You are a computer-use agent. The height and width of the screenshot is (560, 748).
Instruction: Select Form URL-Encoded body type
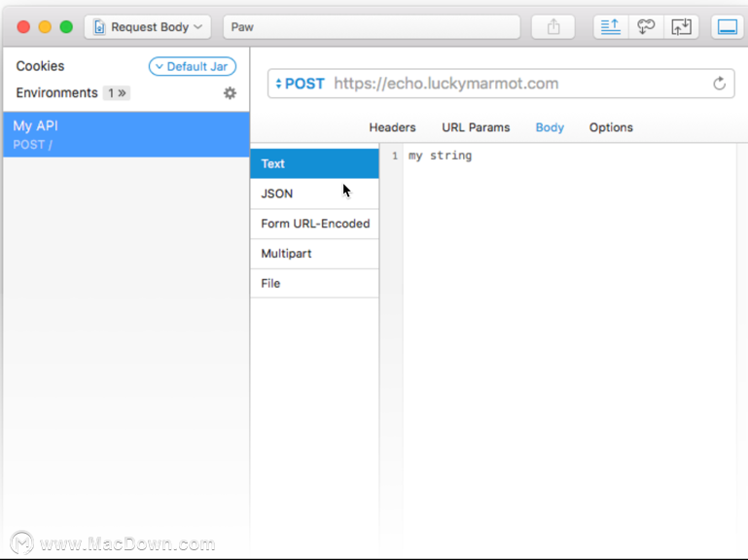pos(314,224)
